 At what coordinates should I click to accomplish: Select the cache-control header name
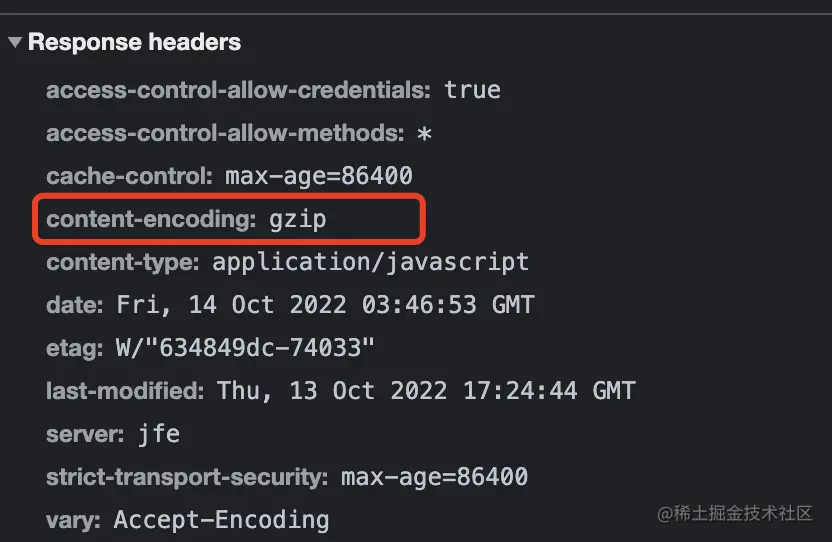pyautogui.click(x=129, y=176)
